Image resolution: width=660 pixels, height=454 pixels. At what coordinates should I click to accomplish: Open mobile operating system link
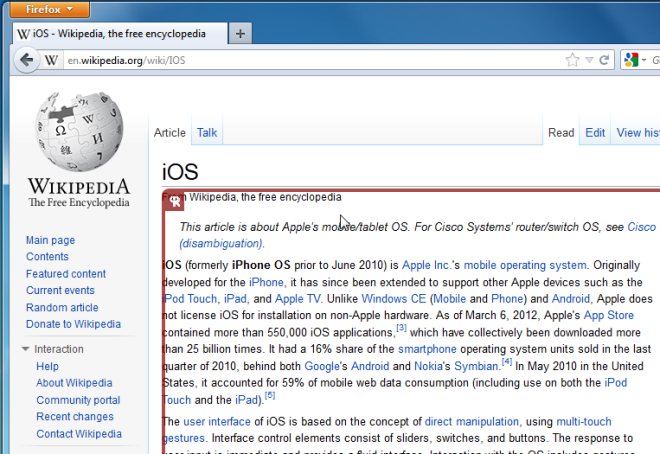525,265
